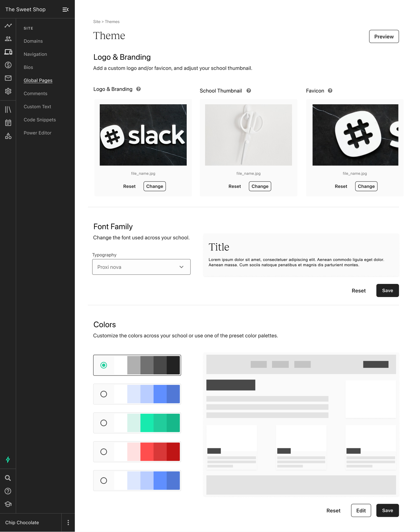Open the Users icon in sidebar
The width and height of the screenshot is (420, 532).
(8, 39)
